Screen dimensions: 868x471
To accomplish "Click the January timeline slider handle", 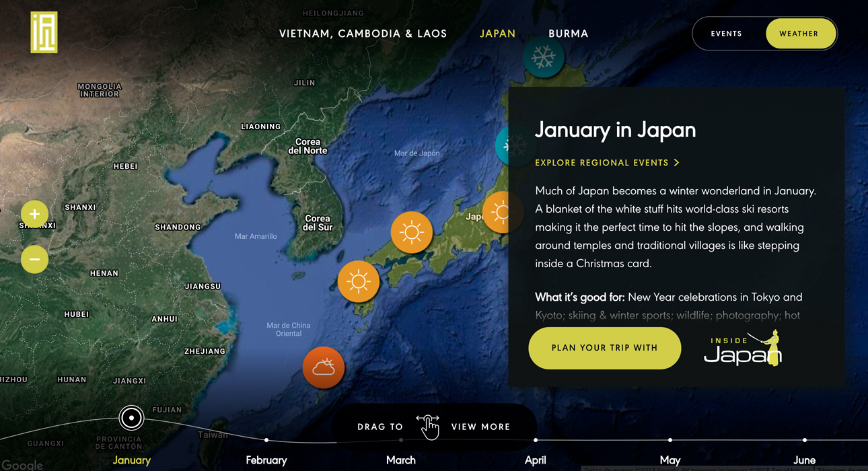I will point(131,418).
